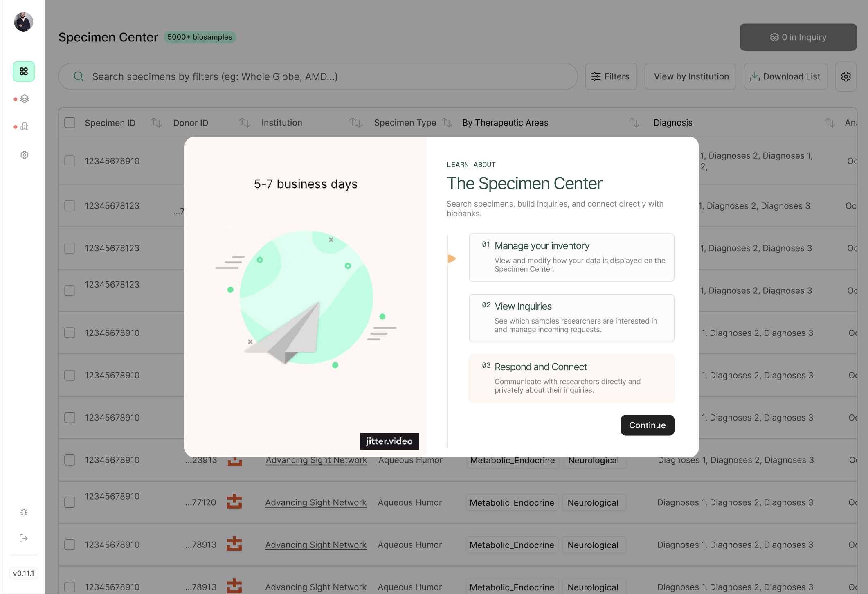Sort by Institution column arrows
The image size is (868, 594).
pos(355,122)
